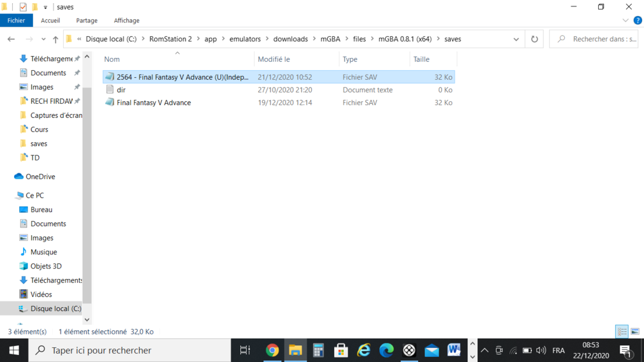The width and height of the screenshot is (644, 362).
Task: Open the TD folder in sidebar
Action: 35,158
